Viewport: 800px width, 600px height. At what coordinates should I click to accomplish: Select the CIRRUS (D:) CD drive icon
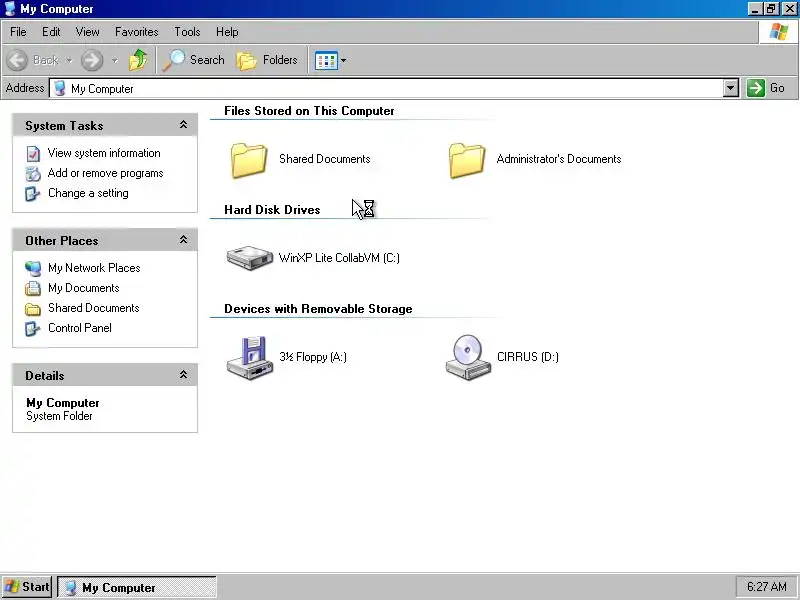[x=468, y=358]
